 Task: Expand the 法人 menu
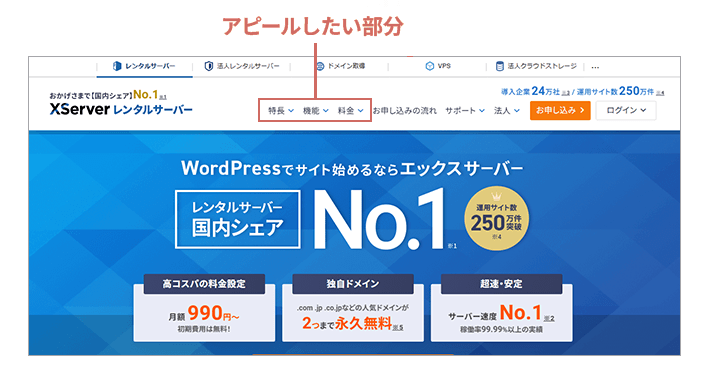click(507, 110)
